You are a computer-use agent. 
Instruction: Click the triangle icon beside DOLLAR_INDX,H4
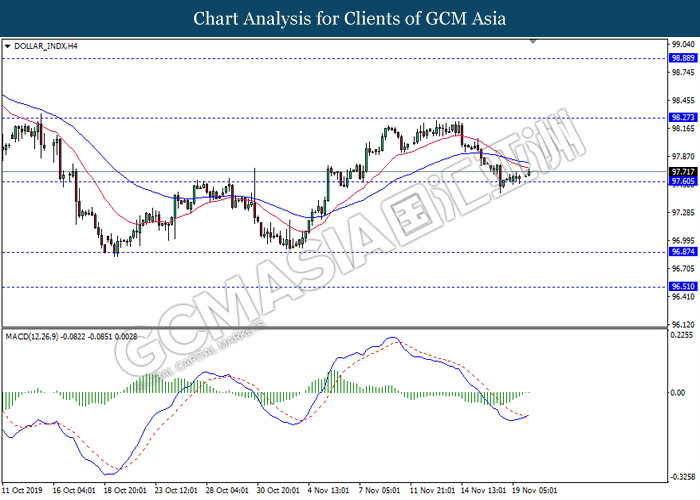(x=8, y=46)
